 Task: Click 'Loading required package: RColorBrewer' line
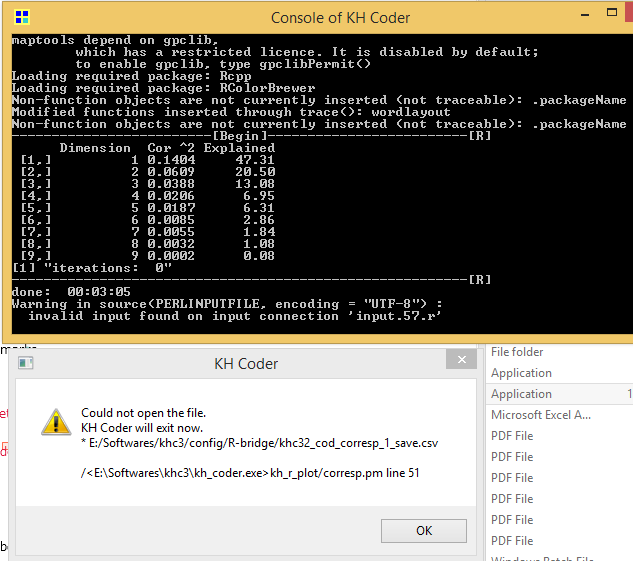click(163, 88)
